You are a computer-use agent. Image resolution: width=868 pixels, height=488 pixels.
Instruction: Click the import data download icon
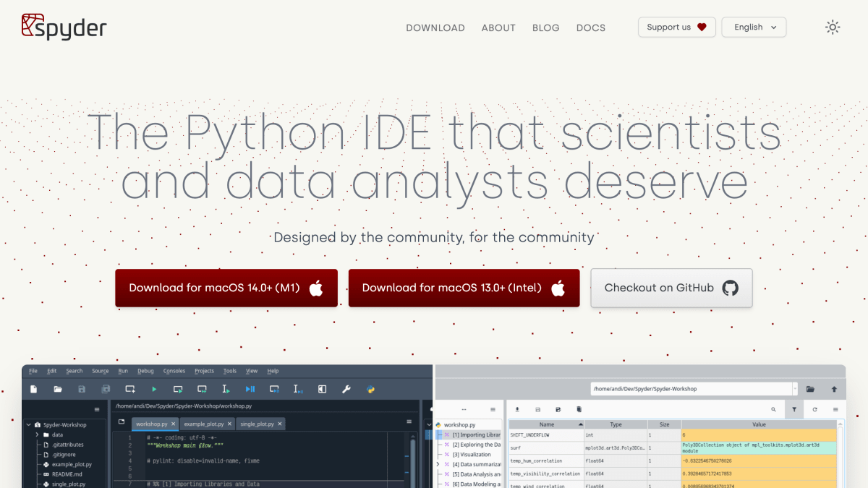[x=517, y=409]
